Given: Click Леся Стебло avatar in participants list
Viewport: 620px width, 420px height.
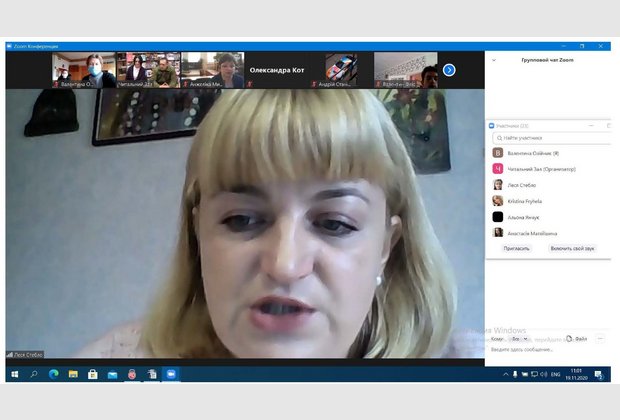Looking at the screenshot, I should click(497, 185).
